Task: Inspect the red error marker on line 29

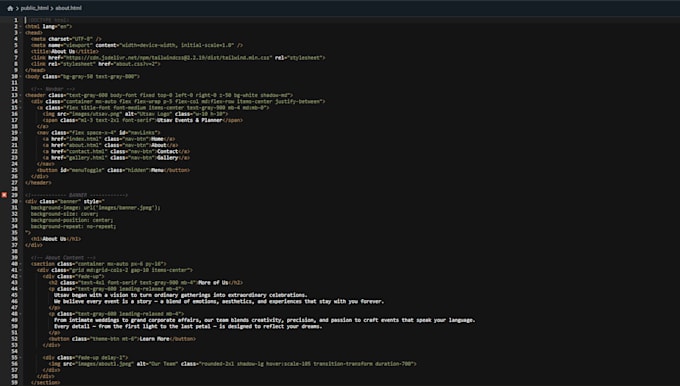Action: [4, 195]
